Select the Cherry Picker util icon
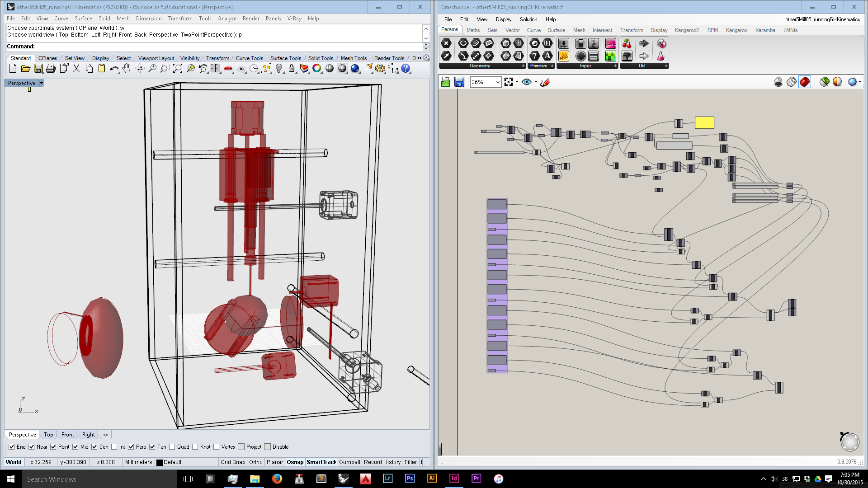Screen dimensions: 868x488 coord(627,43)
